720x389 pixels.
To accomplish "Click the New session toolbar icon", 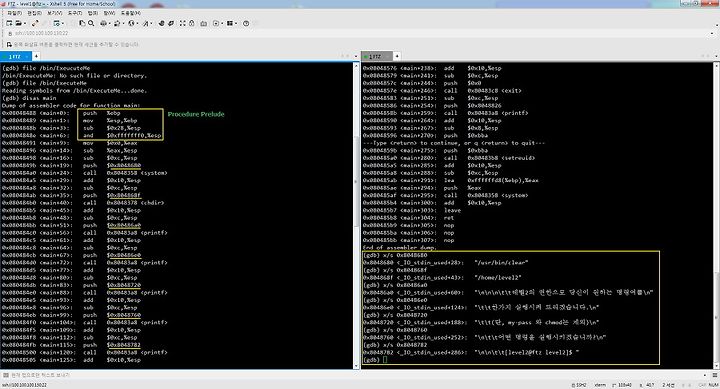I will [x=9, y=23].
